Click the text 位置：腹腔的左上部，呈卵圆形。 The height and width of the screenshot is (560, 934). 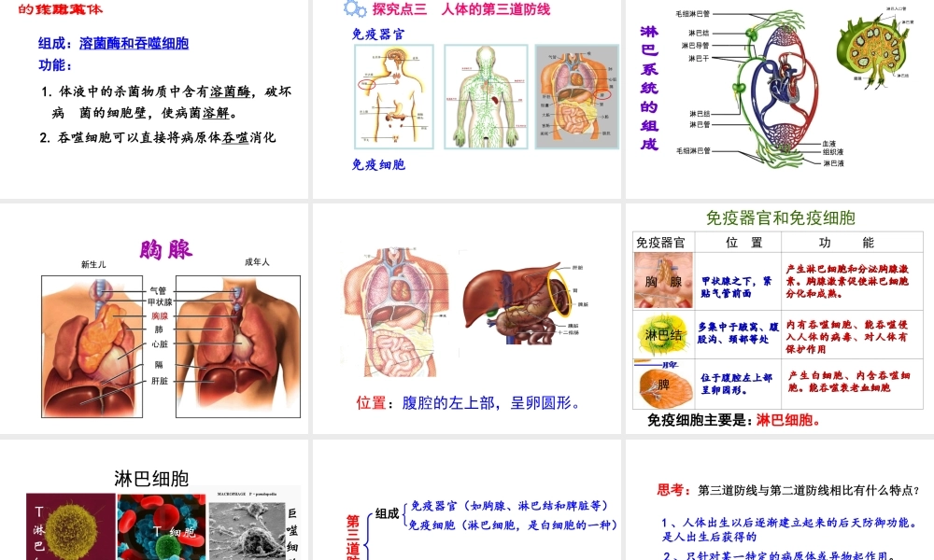coord(468,403)
